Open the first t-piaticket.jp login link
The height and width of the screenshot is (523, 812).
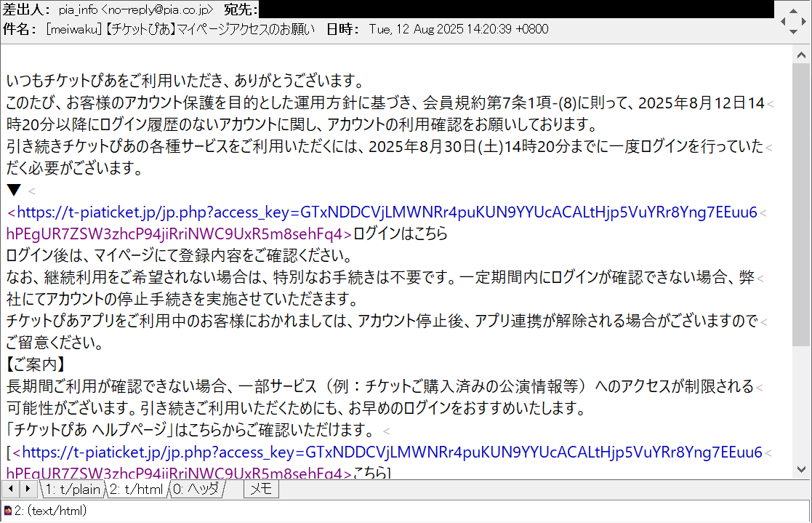pos(387,212)
